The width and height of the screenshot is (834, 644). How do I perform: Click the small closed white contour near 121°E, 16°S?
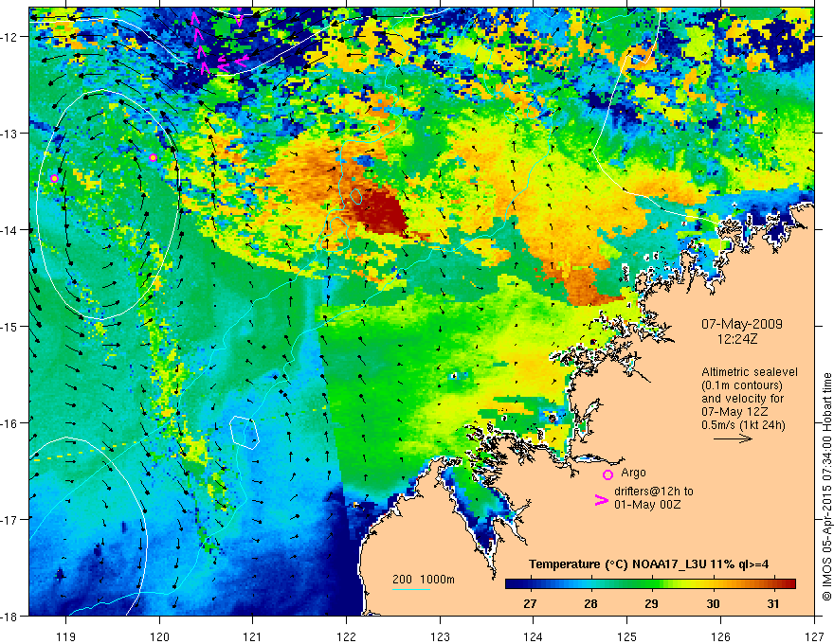(x=245, y=433)
